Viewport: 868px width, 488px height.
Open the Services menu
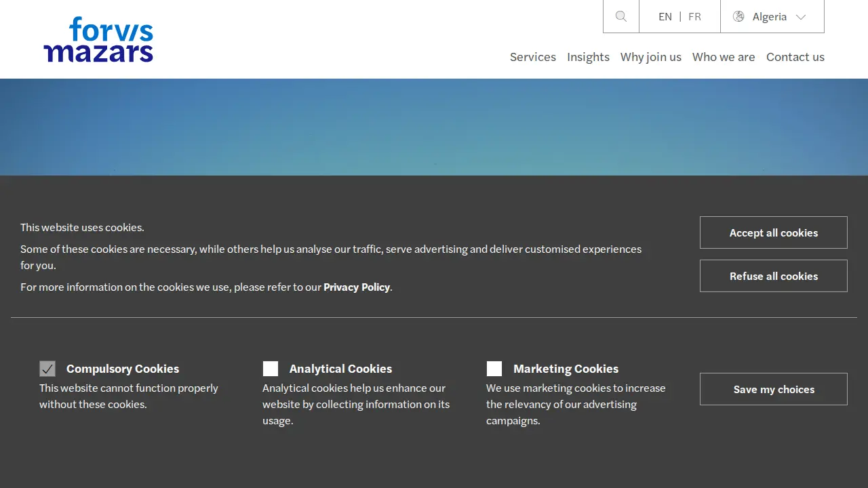pos(533,57)
